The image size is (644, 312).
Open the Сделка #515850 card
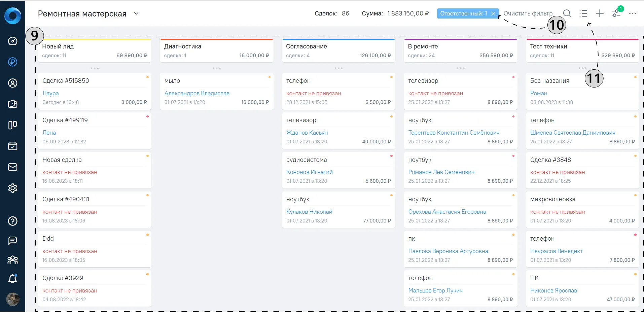(95, 91)
